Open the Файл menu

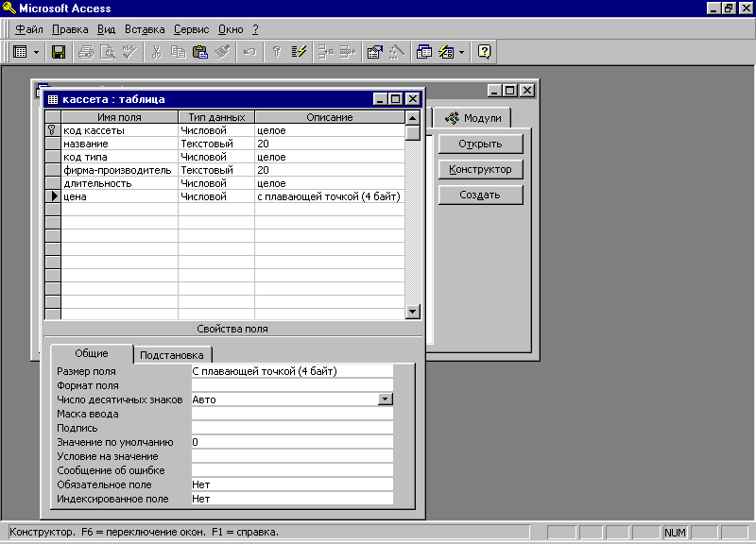[x=29, y=29]
